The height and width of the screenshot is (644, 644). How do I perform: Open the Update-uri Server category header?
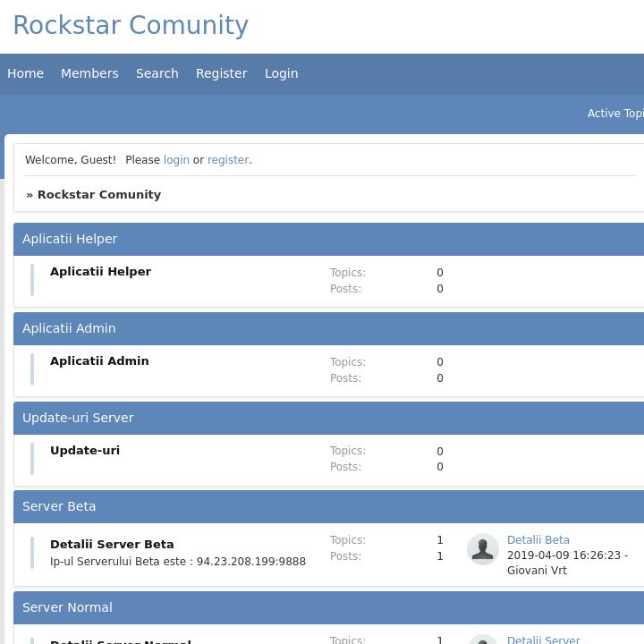coord(78,418)
